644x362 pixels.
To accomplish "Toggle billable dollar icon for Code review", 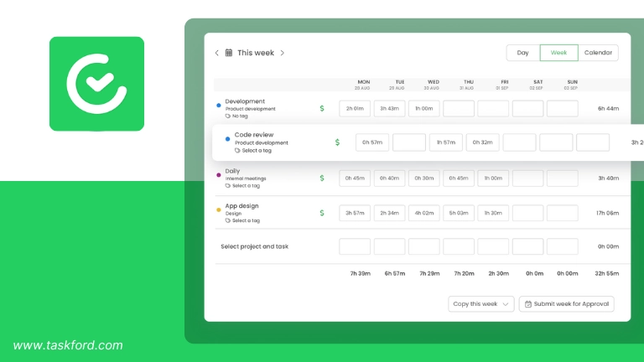I will pyautogui.click(x=337, y=142).
